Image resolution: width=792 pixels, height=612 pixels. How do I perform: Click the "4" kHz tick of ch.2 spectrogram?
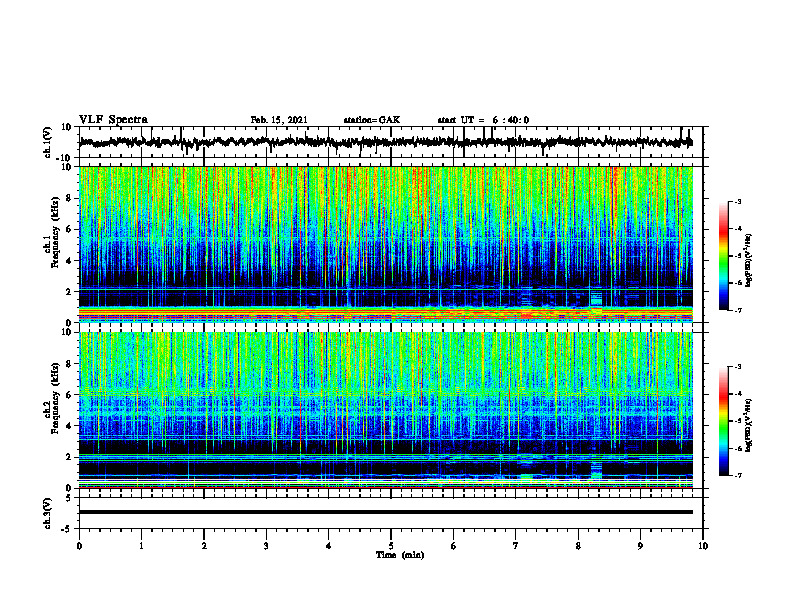[x=69, y=426]
